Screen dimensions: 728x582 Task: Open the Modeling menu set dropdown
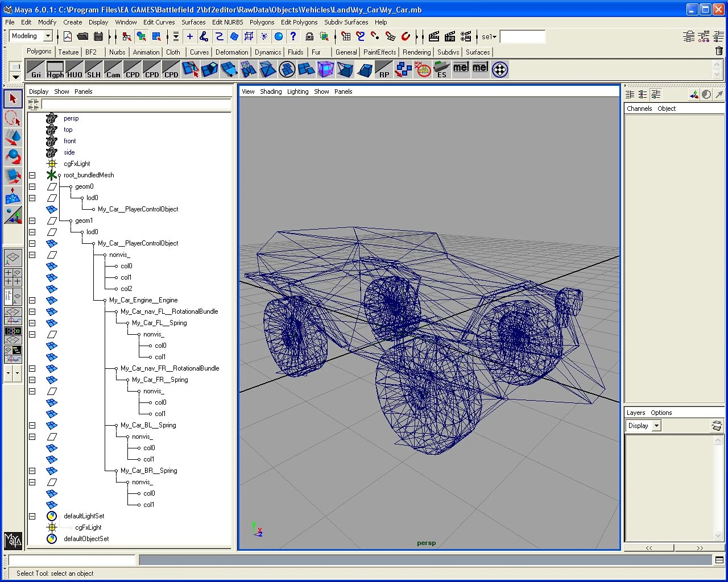[x=48, y=36]
